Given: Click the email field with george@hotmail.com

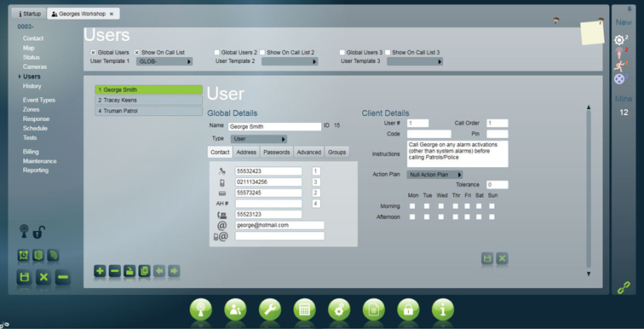Looking at the screenshot, I should [279, 225].
